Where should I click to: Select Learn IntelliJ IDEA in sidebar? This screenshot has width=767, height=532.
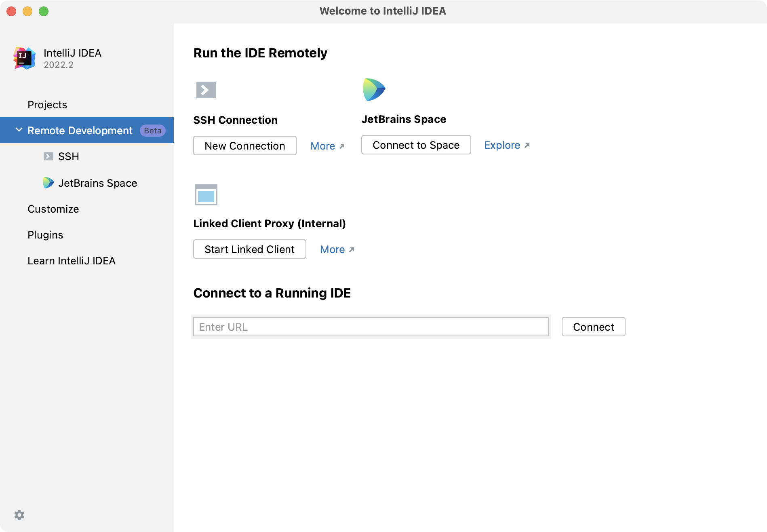click(72, 261)
